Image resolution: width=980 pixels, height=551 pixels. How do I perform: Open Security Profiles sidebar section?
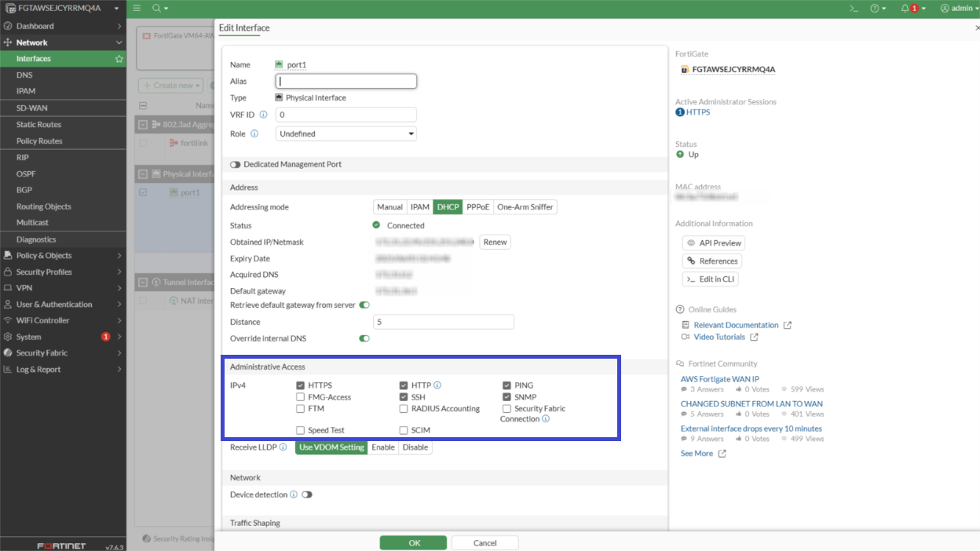coord(63,272)
